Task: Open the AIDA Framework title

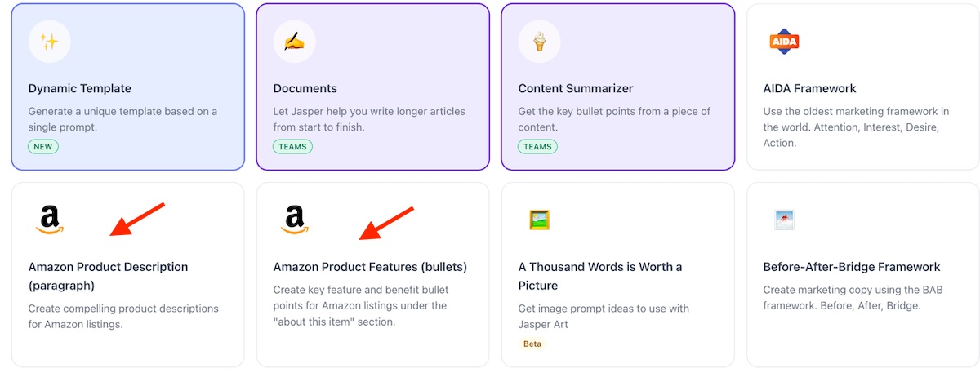Action: click(x=809, y=88)
